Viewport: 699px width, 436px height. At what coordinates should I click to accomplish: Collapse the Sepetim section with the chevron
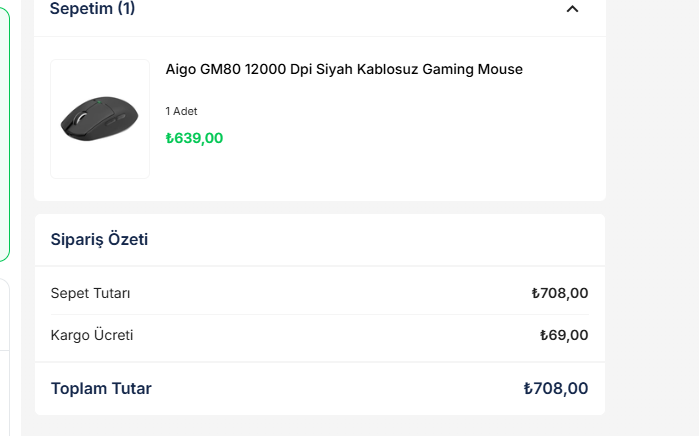(572, 9)
